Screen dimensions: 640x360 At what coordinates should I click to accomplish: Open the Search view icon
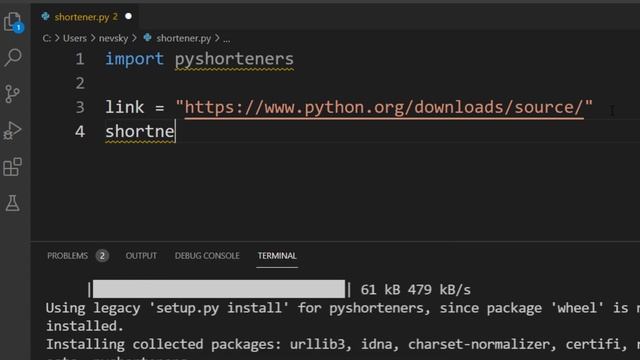(x=13, y=57)
